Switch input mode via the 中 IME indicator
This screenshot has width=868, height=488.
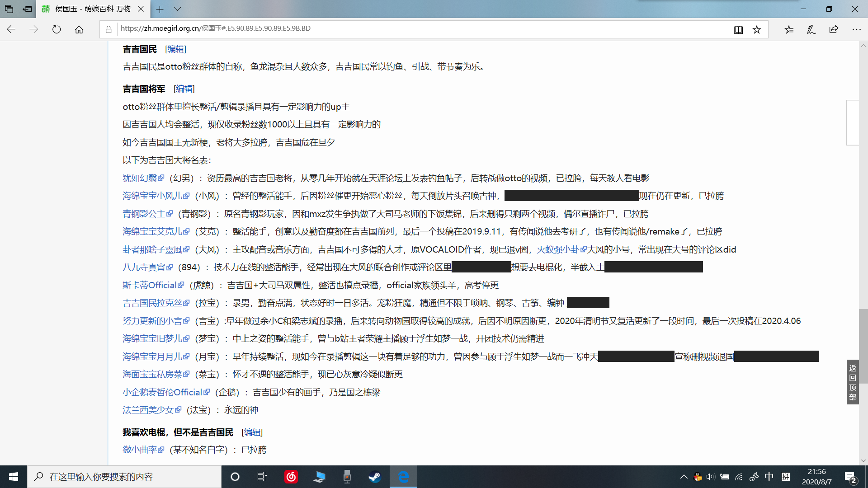point(769,477)
